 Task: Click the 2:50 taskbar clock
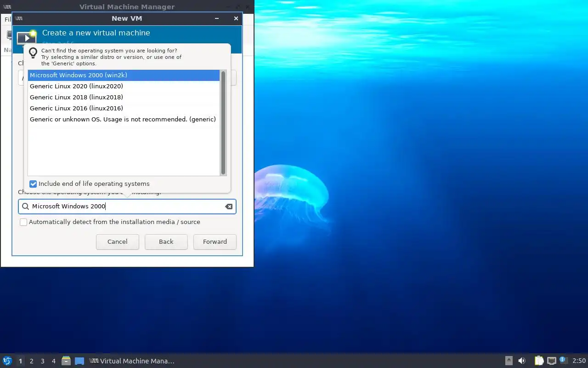[x=579, y=361]
